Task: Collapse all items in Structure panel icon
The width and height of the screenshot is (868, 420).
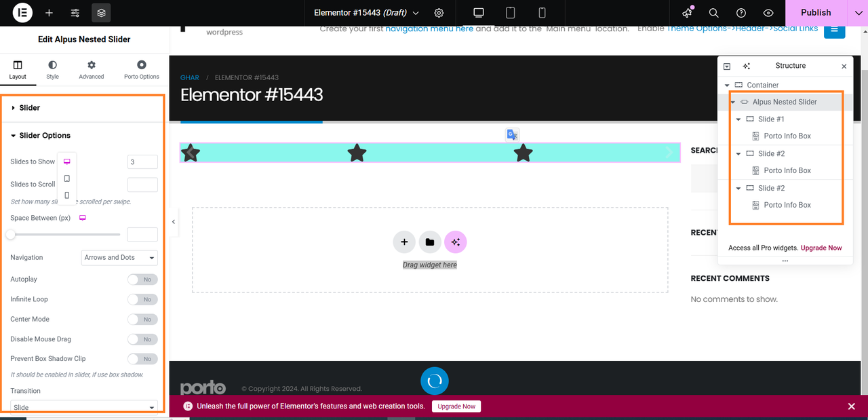Action: (727, 66)
